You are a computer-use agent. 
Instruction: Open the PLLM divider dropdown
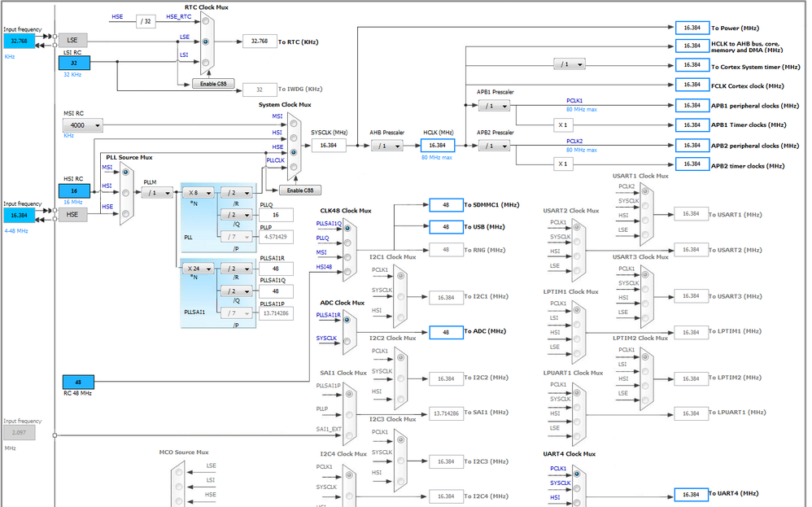click(157, 193)
